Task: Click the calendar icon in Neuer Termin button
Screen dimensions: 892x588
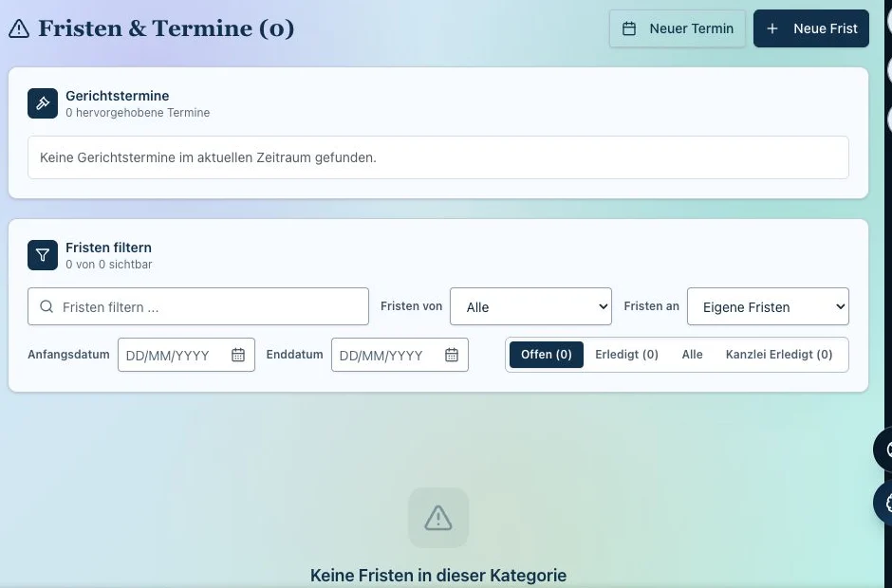Action: (x=629, y=28)
